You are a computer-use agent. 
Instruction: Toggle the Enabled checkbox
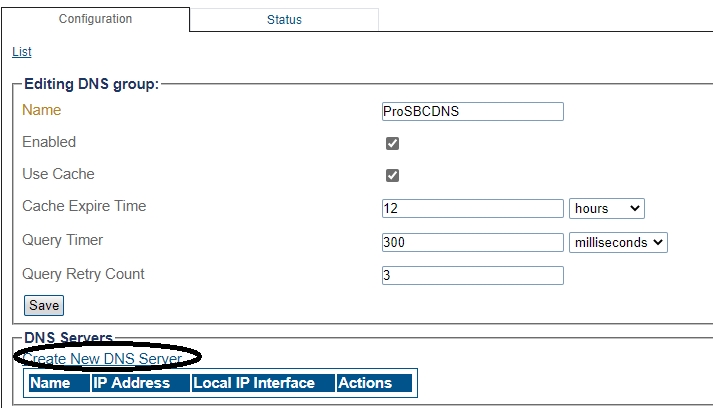(x=392, y=143)
